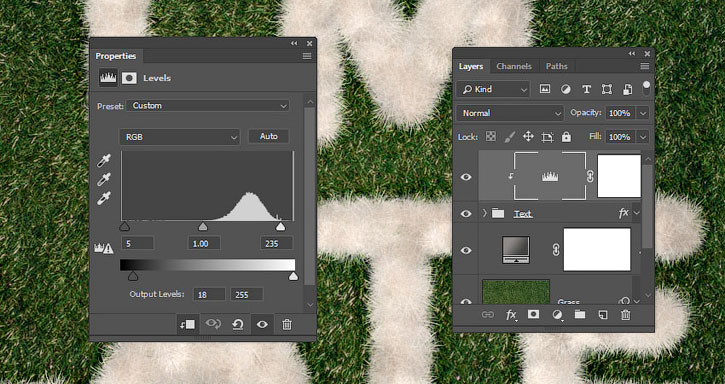
Task: Click the layer mask icon in Properties
Action: [x=129, y=78]
